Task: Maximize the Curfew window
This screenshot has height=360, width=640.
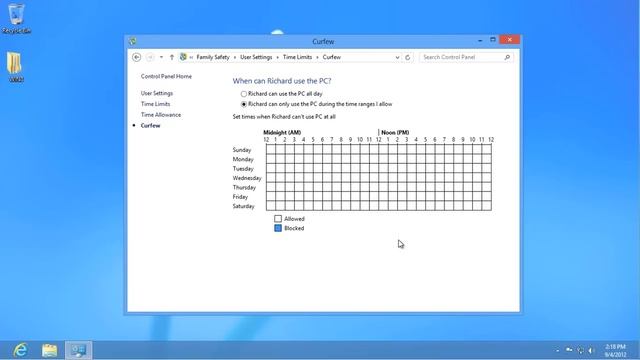Action: 493,40
